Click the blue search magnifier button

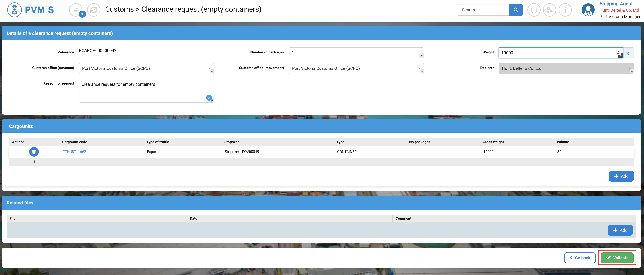(516, 10)
